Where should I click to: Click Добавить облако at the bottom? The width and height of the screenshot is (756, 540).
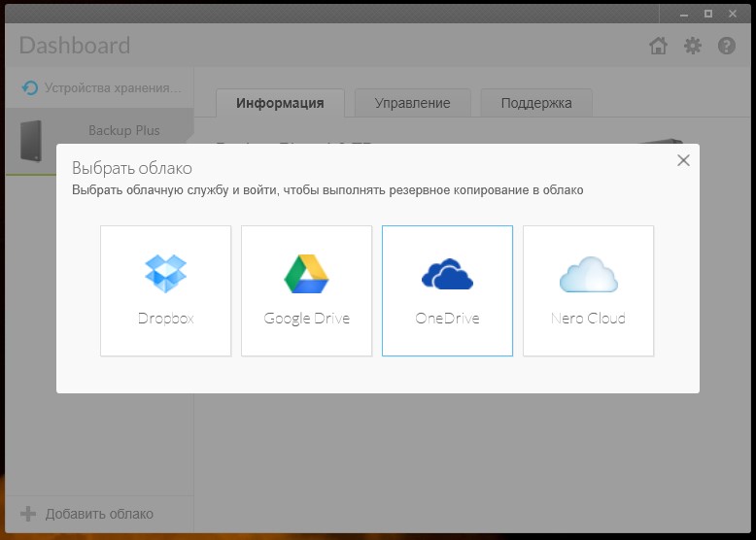point(99,514)
